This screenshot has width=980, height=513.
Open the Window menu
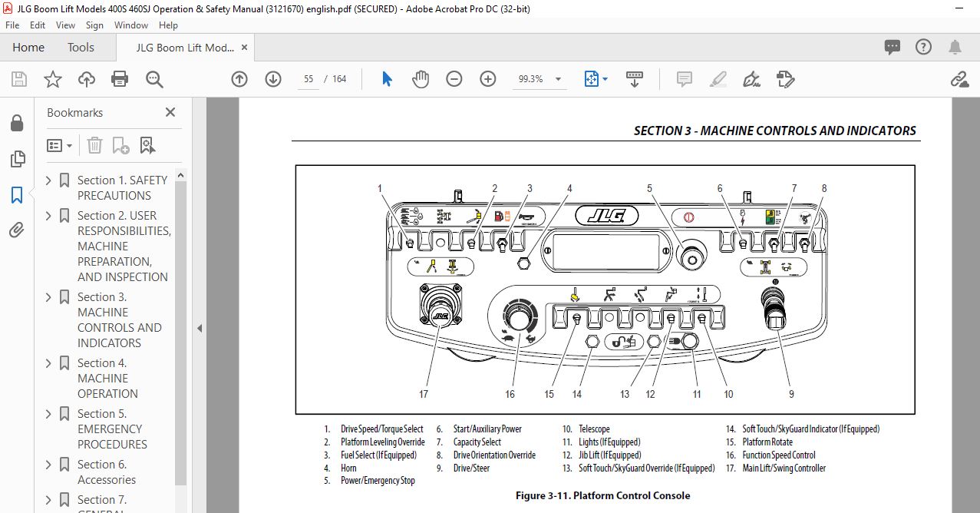pos(131,25)
